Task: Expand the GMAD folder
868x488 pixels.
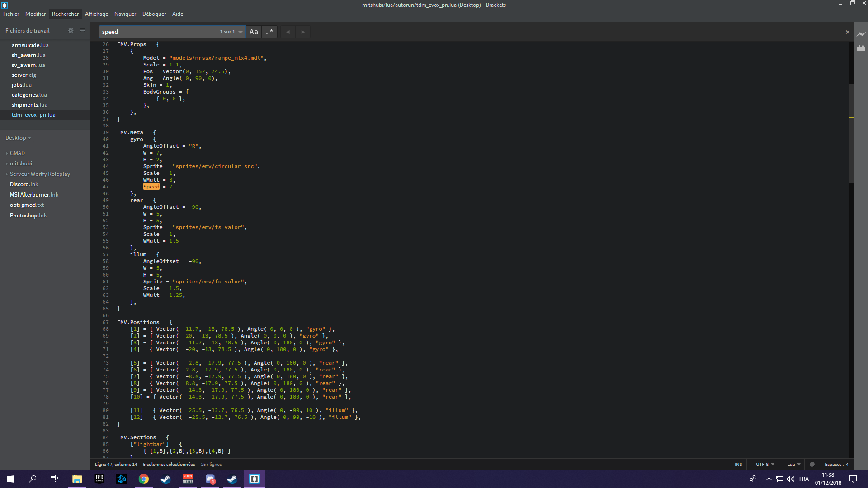Action: (x=17, y=153)
